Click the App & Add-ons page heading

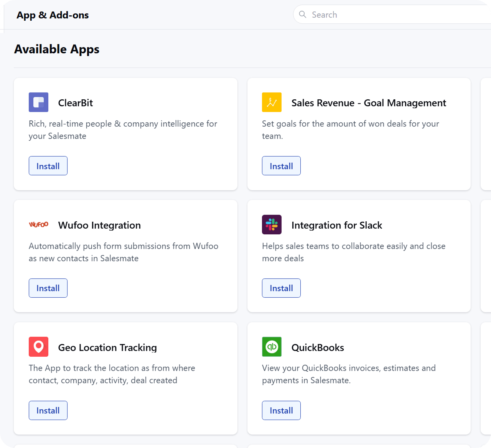(x=53, y=15)
